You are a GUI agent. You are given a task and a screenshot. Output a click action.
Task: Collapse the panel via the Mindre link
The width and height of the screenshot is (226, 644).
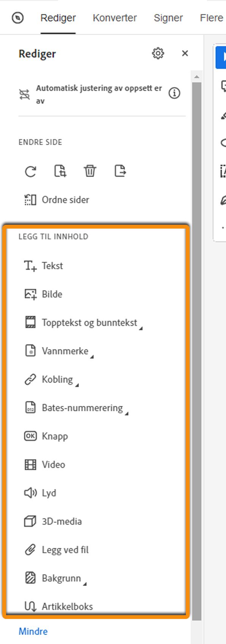click(x=33, y=631)
